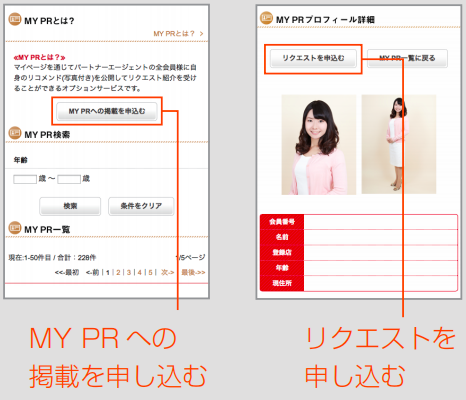Image resolution: width=466 pixels, height=400 pixels.
Task: Click the MY PR一覧に戻る button
Action: coord(407,58)
